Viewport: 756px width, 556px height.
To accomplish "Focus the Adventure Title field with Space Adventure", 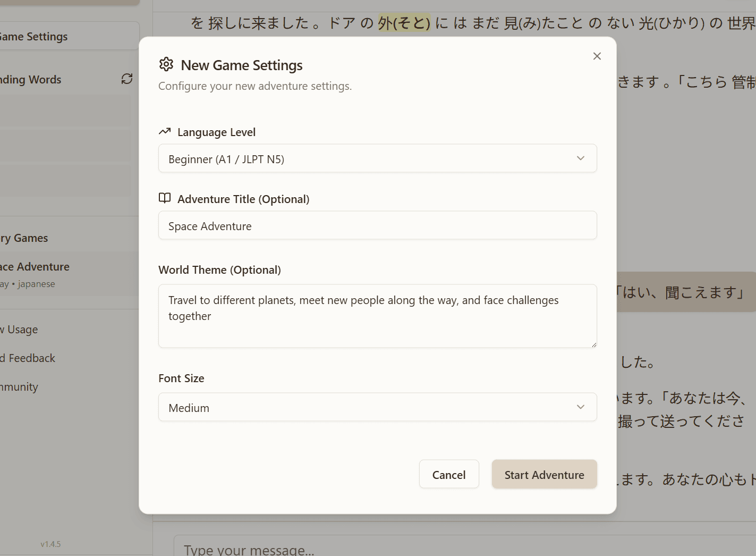I will [x=377, y=226].
